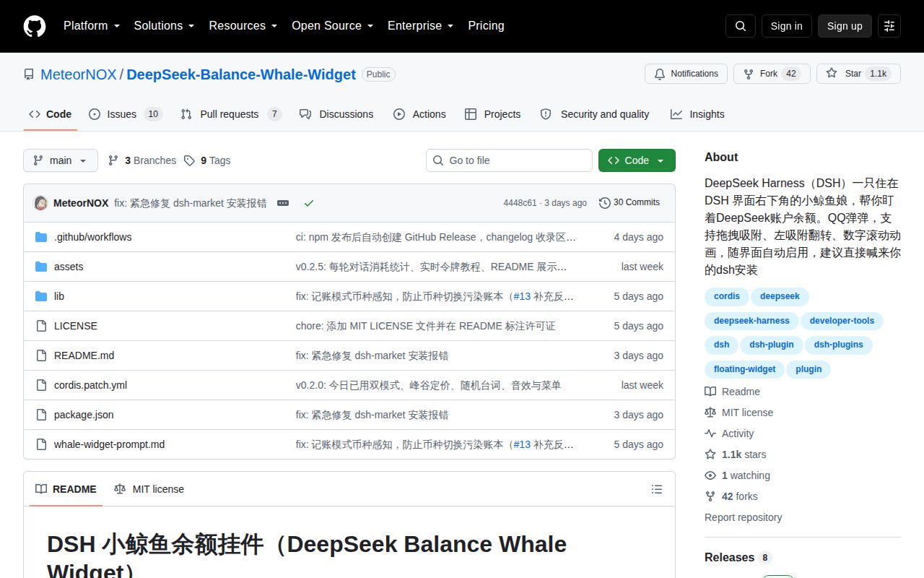
Task: Open the Actions tab
Action: pos(419,114)
